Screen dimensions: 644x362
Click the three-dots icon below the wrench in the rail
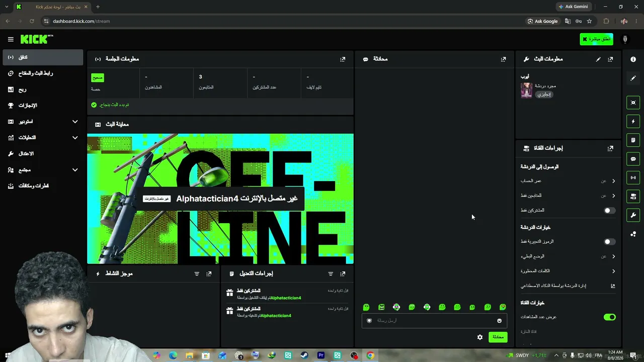click(x=633, y=234)
